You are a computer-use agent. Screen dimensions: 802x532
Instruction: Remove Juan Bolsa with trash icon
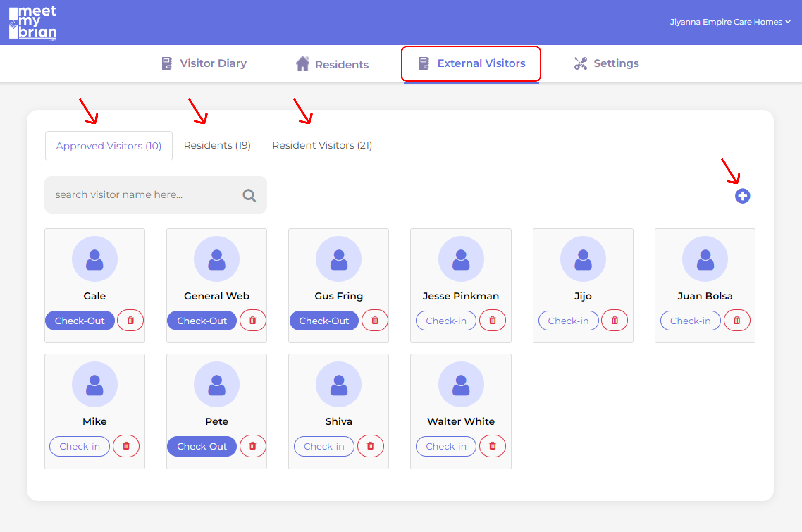pyautogui.click(x=736, y=320)
